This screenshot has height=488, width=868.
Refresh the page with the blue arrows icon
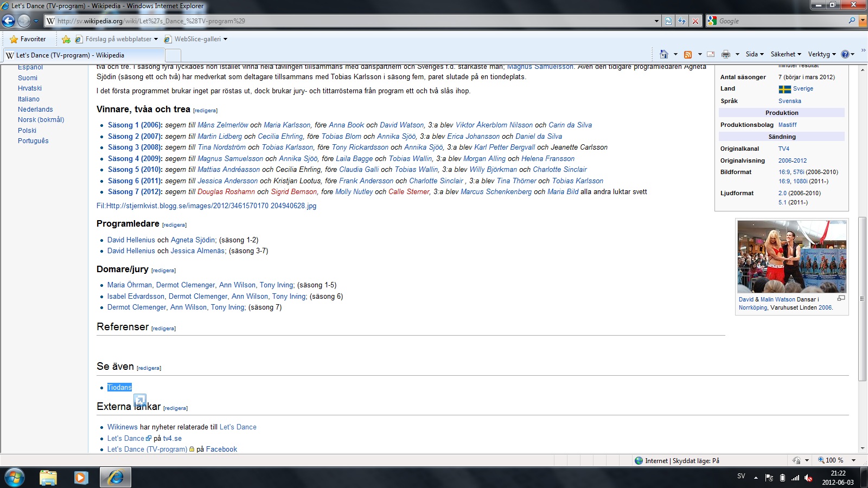tap(682, 21)
